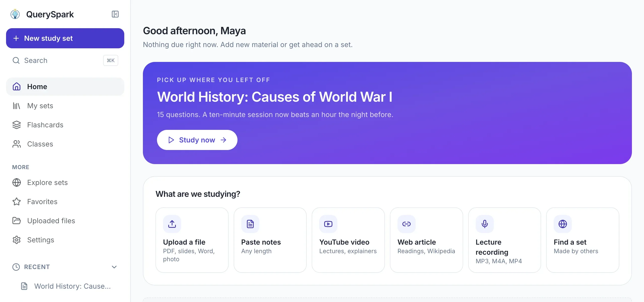
Task: Collapse the Recent section chevron
Action: (x=114, y=267)
